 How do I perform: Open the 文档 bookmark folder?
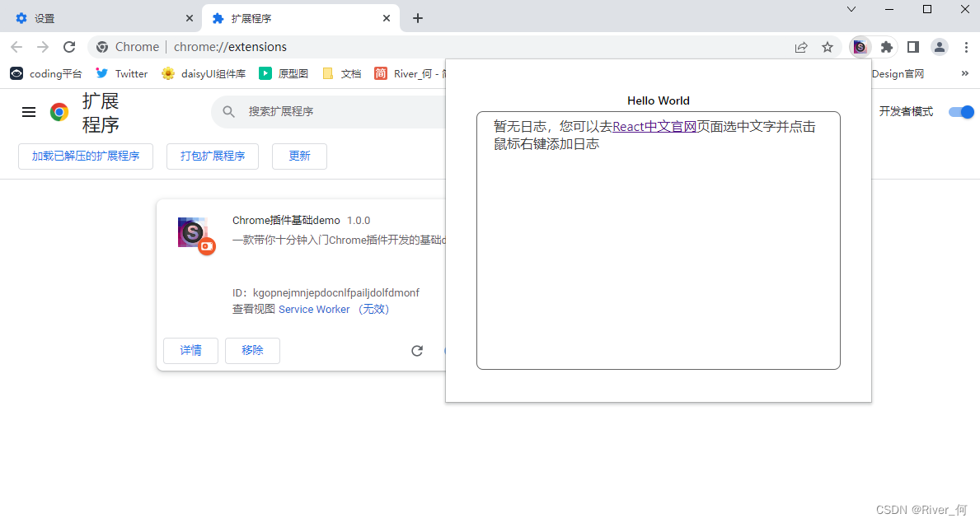(342, 74)
